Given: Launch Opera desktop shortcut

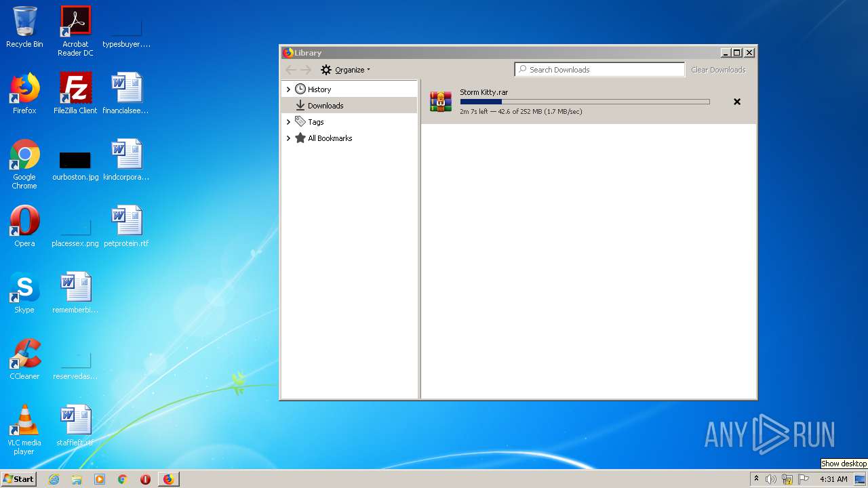Looking at the screenshot, I should click(24, 226).
